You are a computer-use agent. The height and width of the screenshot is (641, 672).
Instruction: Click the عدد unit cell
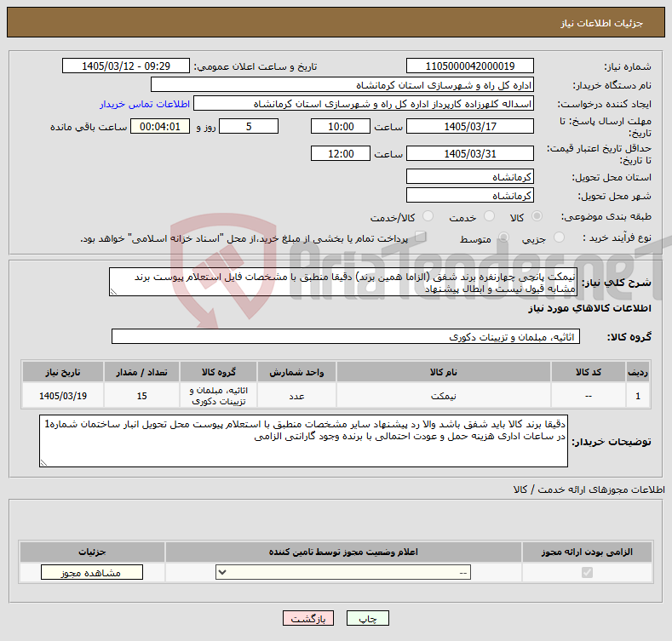(x=296, y=396)
